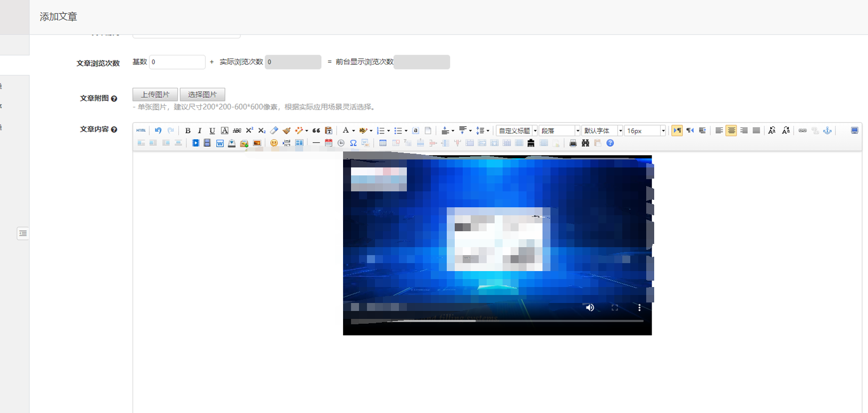Open the 默认字体 font dropdown

click(x=602, y=131)
